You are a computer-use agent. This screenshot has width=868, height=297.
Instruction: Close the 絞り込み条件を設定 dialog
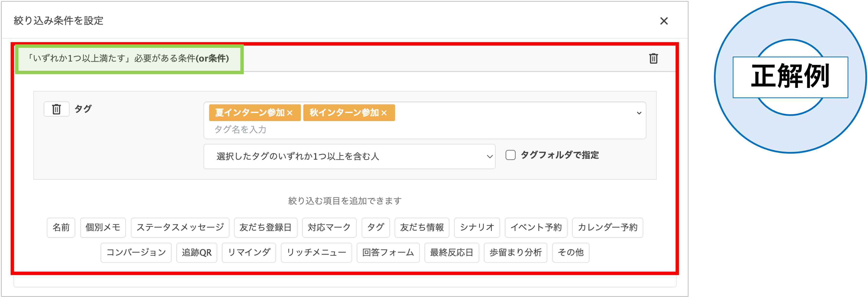(x=664, y=21)
